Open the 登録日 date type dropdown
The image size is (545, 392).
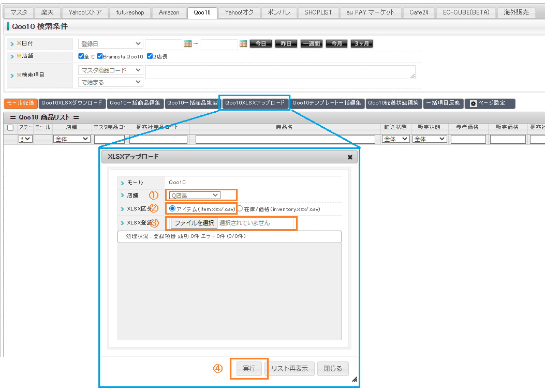111,44
